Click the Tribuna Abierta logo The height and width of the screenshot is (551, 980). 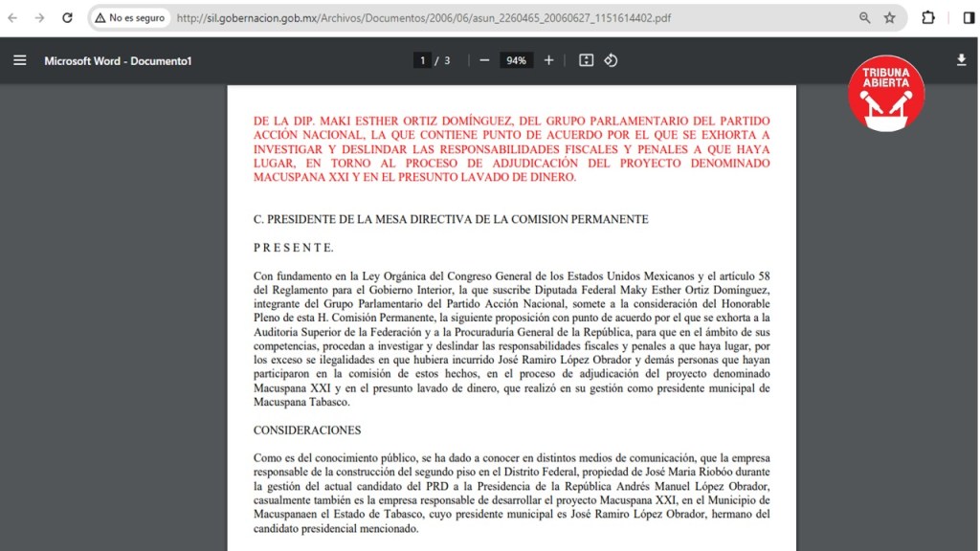coord(886,93)
